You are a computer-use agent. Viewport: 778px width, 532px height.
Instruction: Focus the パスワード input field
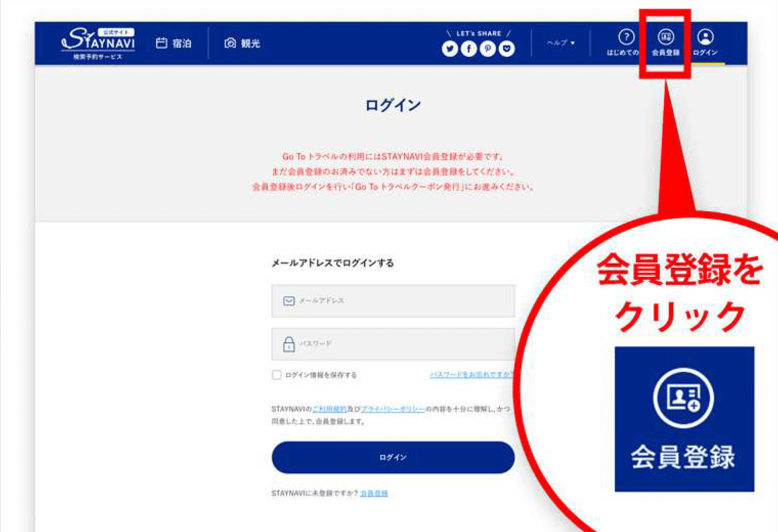[393, 344]
